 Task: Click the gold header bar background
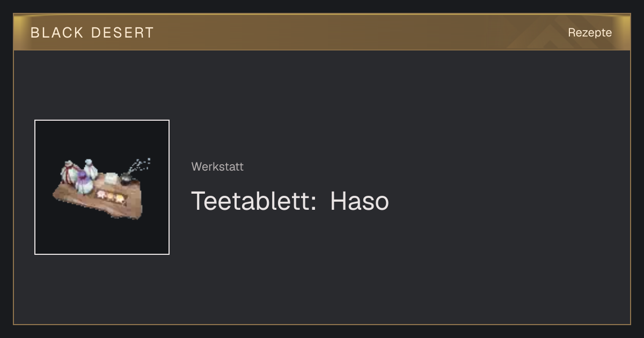click(x=322, y=32)
